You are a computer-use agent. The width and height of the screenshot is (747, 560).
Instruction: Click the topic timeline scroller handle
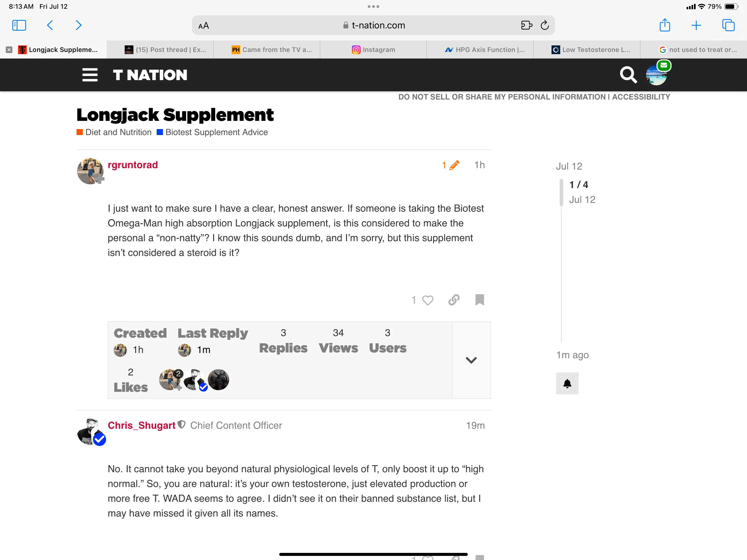pos(561,192)
